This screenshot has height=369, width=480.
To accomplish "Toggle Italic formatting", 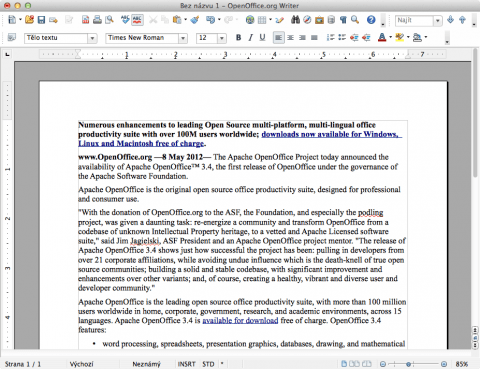I will pyautogui.click(x=250, y=38).
